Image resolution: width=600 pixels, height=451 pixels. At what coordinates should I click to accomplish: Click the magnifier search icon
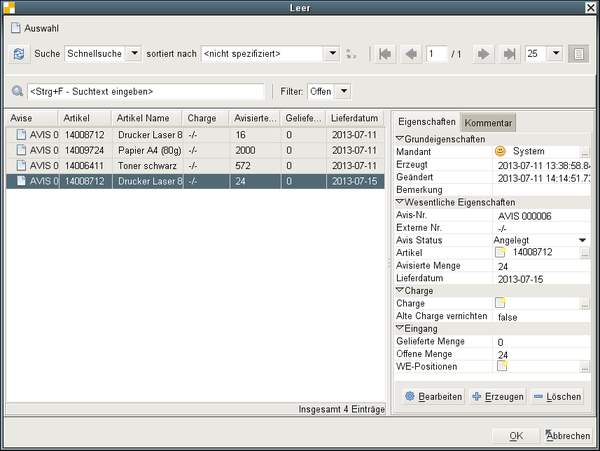[17, 91]
